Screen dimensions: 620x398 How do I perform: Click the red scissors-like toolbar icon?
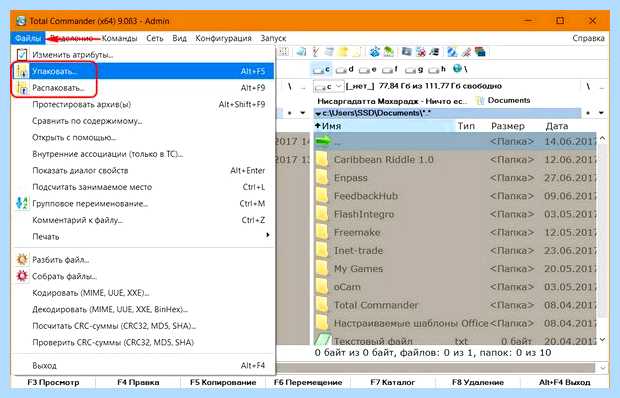tap(316, 52)
